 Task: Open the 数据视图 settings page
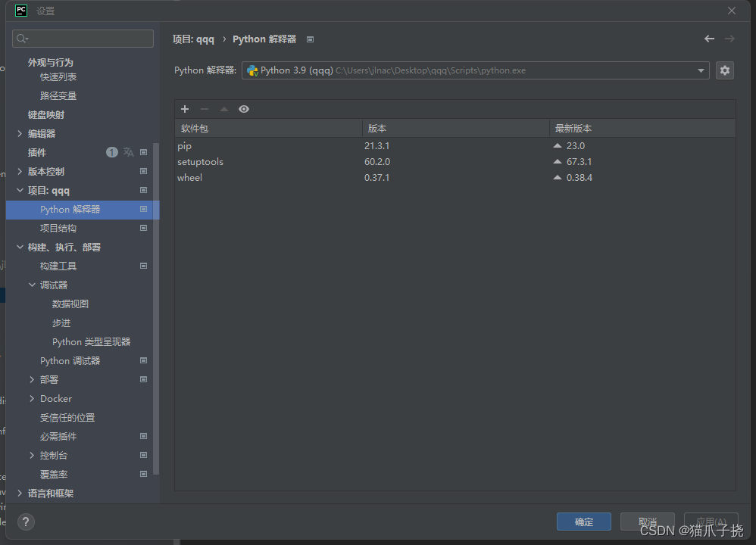pyautogui.click(x=70, y=304)
